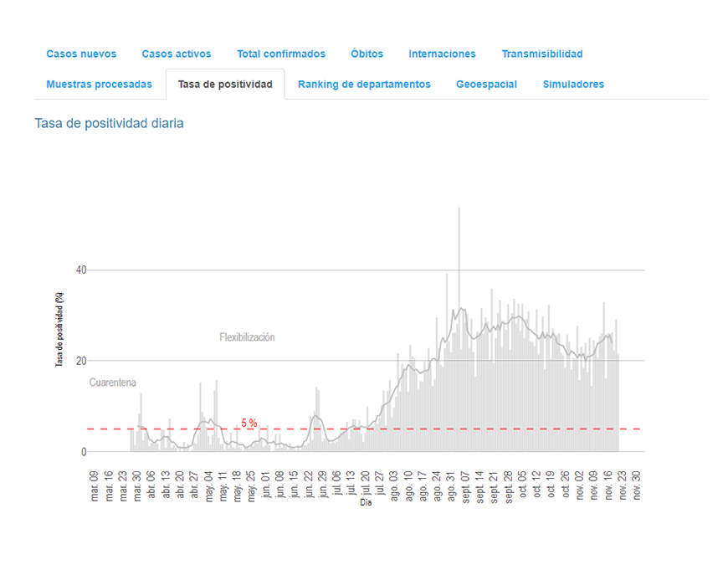Viewport: 728px width, 565px height.
Task: Go to the Óbitos tab
Action: (367, 54)
